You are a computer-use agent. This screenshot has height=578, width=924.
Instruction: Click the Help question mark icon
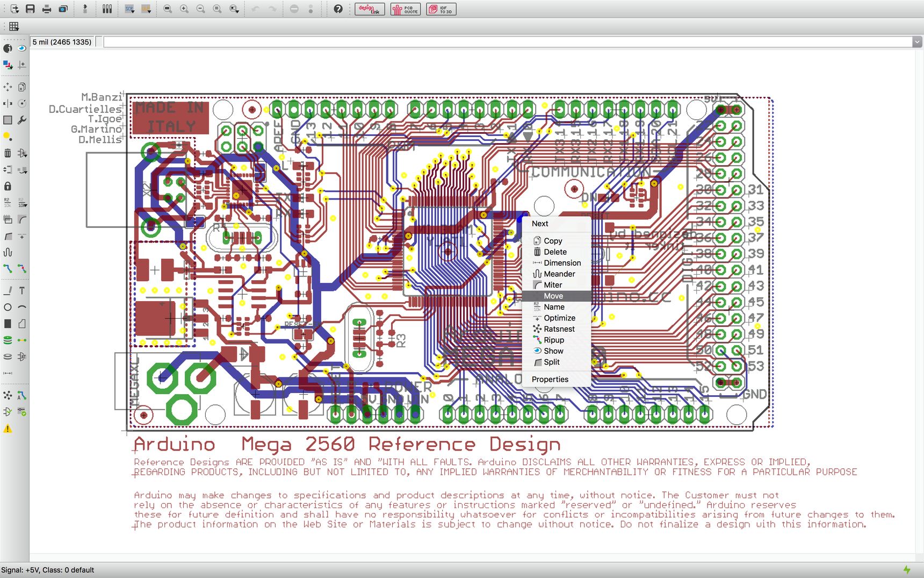coord(338,9)
